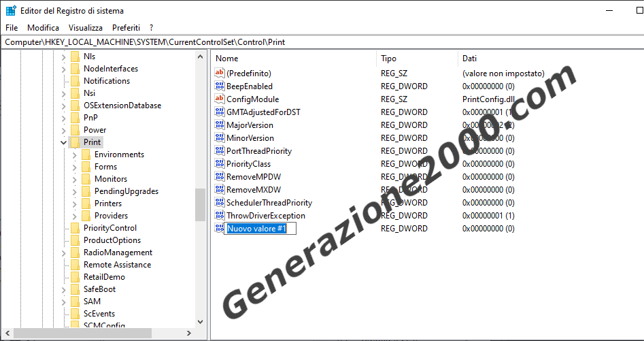
Task: Open the ? help menu
Action: click(151, 27)
